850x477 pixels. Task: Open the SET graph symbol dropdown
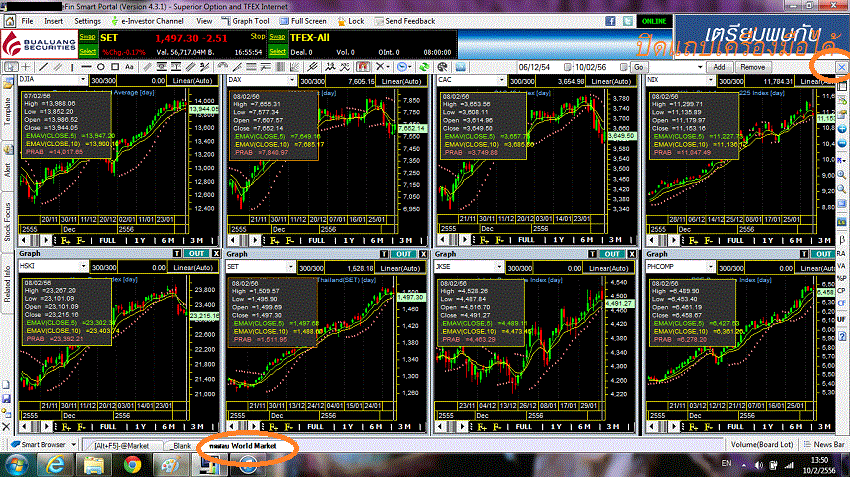(x=291, y=267)
